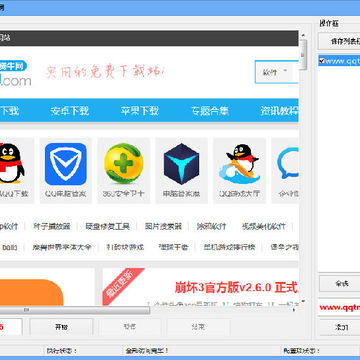Open the 专题合集 navigation tab
The width and height of the screenshot is (360, 360).
pyautogui.click(x=210, y=110)
